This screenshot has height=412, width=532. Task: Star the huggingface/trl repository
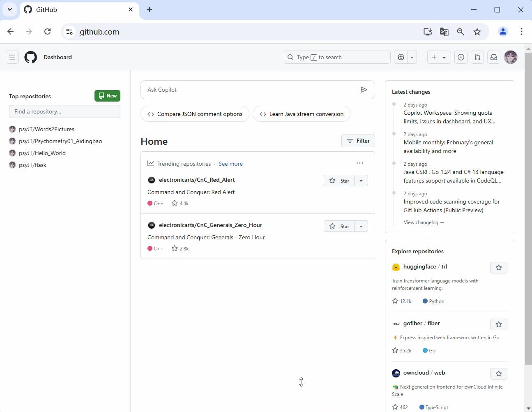pos(499,268)
